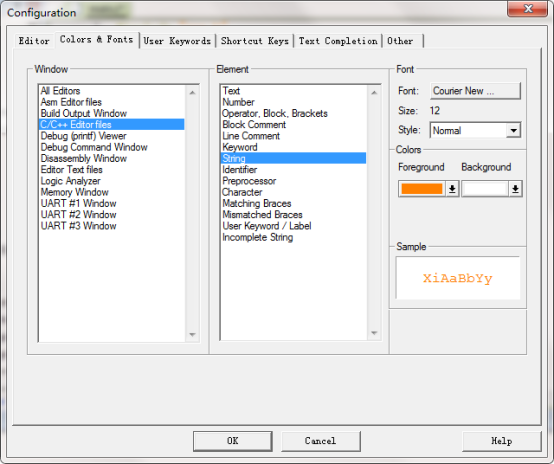
Task: Choose Block Comment element
Action: click(x=293, y=124)
